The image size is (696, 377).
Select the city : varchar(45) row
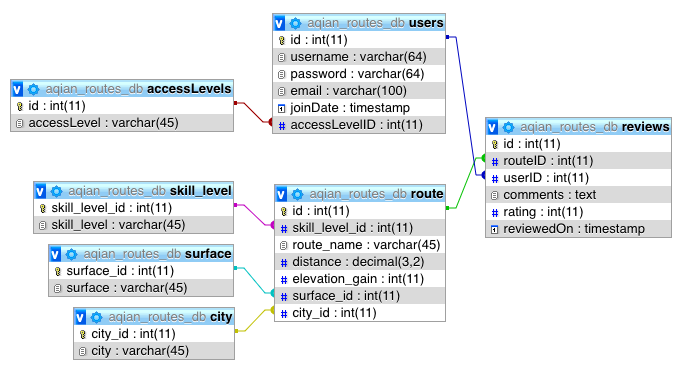coord(154,351)
